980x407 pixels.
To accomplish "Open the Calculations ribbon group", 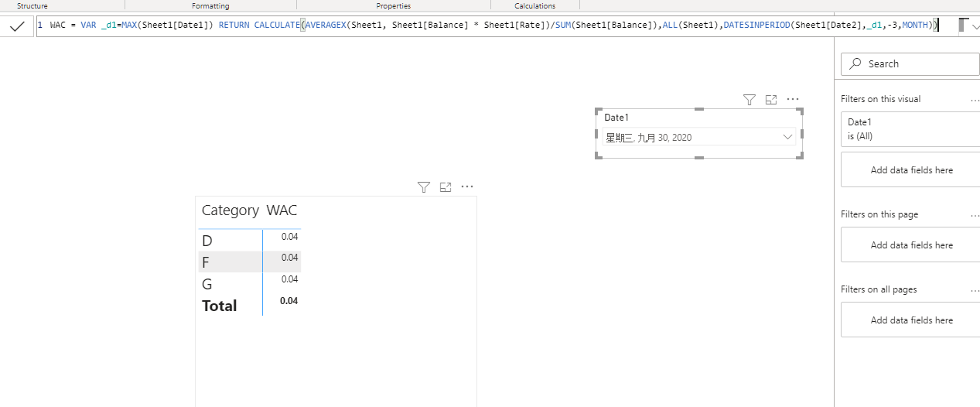I will [534, 5].
